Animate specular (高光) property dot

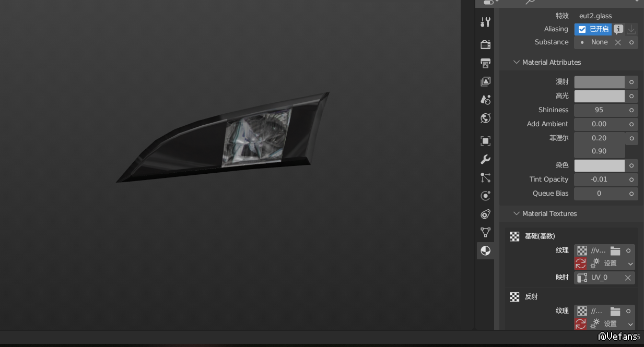coord(631,96)
